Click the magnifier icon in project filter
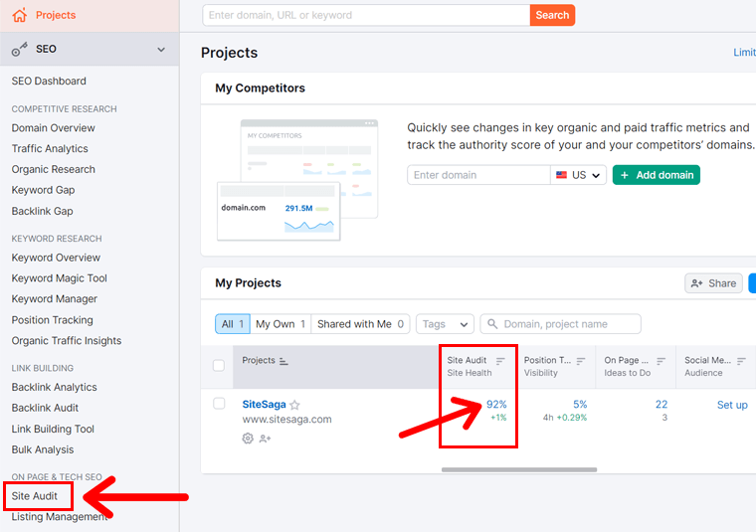Image resolution: width=756 pixels, height=532 pixels. (x=492, y=324)
